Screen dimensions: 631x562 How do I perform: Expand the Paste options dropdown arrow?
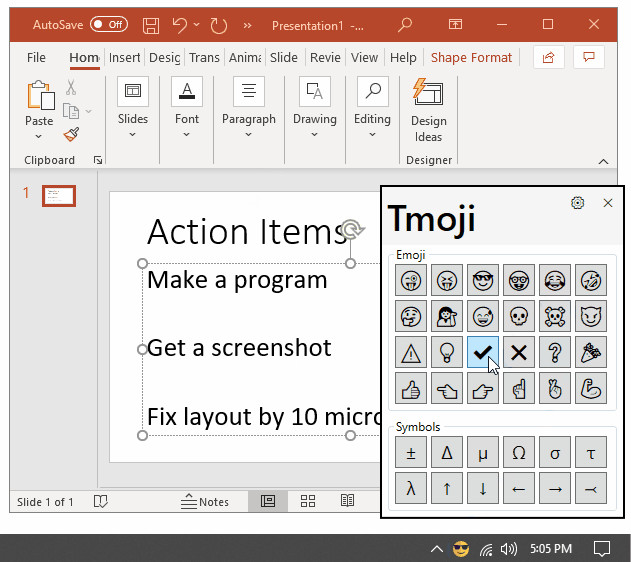(39, 136)
